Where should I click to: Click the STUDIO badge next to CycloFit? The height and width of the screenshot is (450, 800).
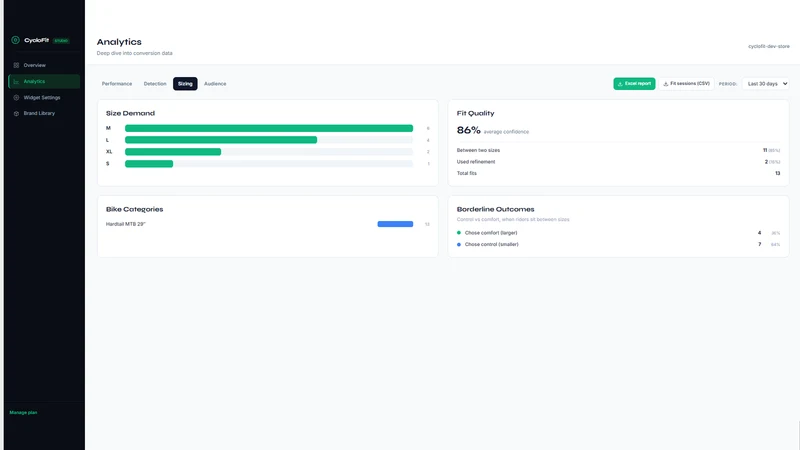pyautogui.click(x=61, y=40)
